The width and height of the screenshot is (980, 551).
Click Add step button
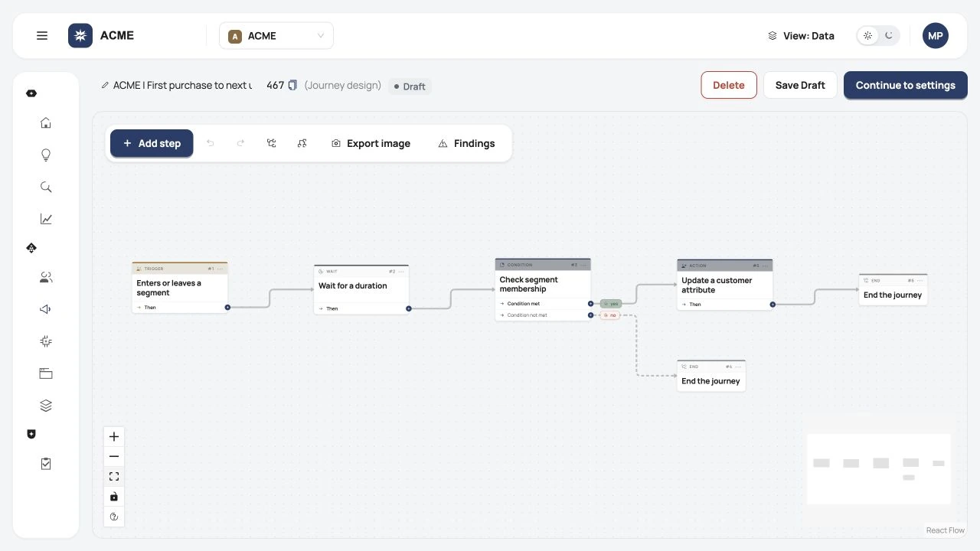[x=152, y=143]
